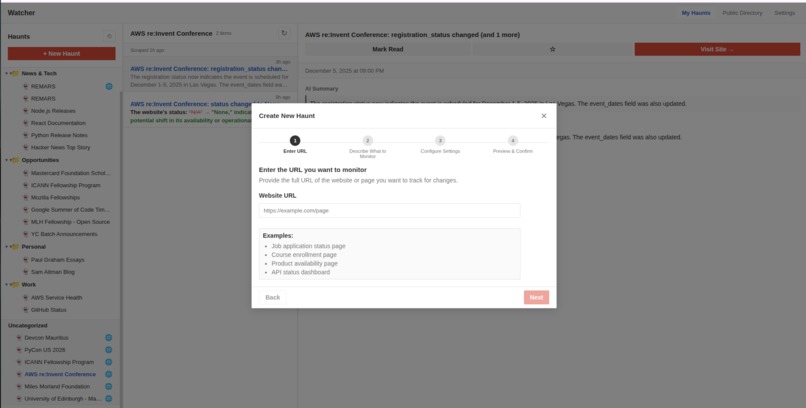Open the Hacker News Top Story haunt

coord(60,147)
